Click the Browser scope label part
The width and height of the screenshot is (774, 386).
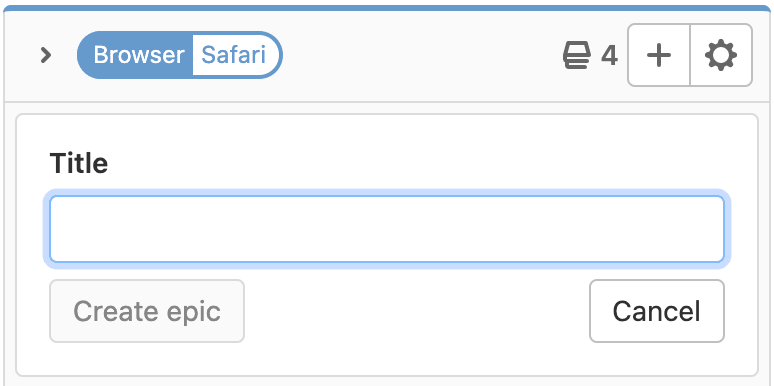click(x=138, y=55)
